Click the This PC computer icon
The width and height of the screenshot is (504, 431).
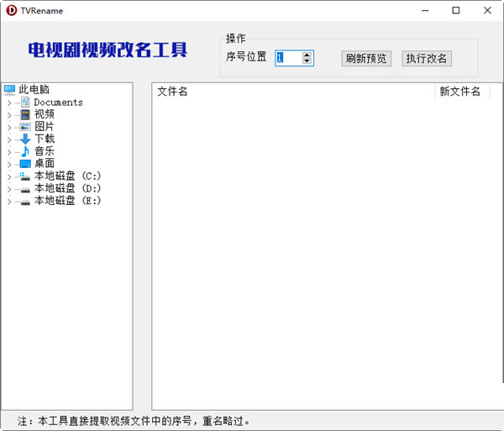tap(10, 89)
